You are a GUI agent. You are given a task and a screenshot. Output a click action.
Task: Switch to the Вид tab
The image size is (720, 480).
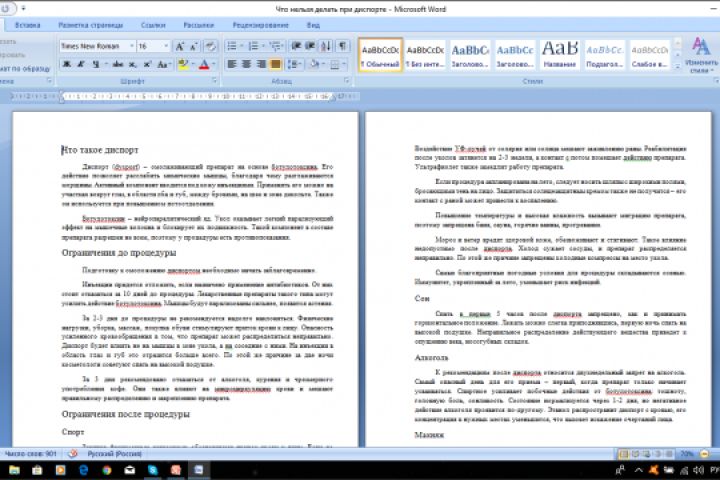[x=313, y=25]
